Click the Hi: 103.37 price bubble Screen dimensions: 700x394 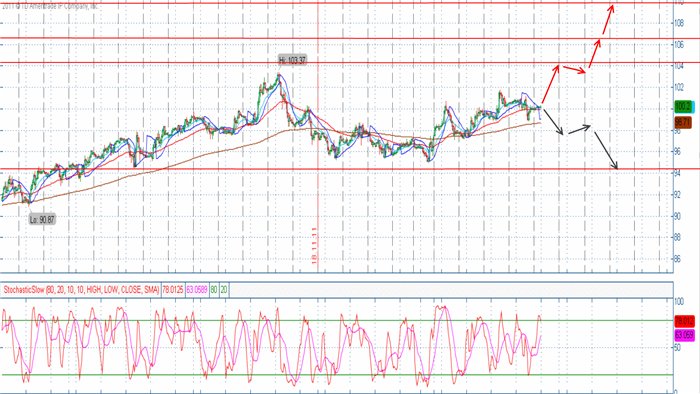[292, 60]
